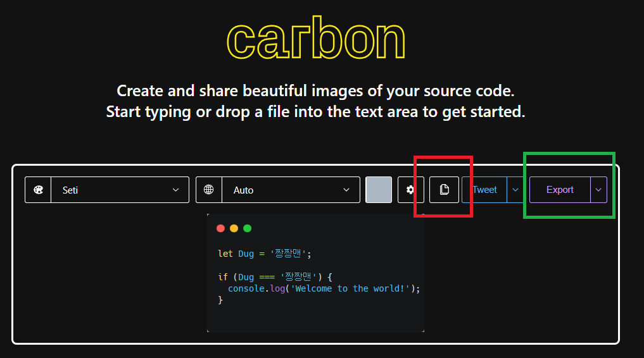Click the theme palette icon
Screen dimensions: 644x358
click(x=38, y=190)
